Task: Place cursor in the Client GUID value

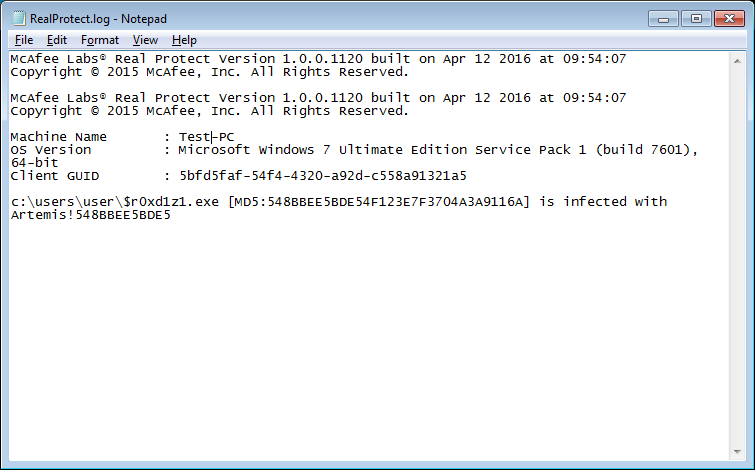Action: click(x=323, y=176)
